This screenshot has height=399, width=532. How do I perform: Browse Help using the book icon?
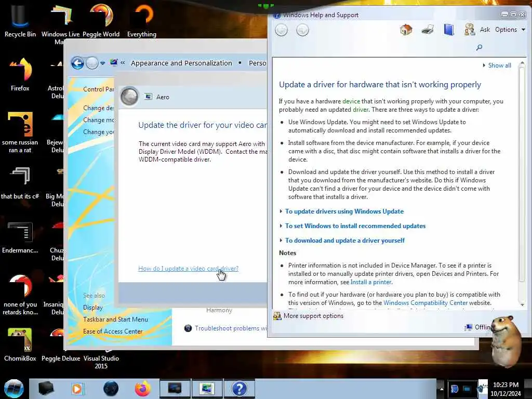(x=449, y=30)
